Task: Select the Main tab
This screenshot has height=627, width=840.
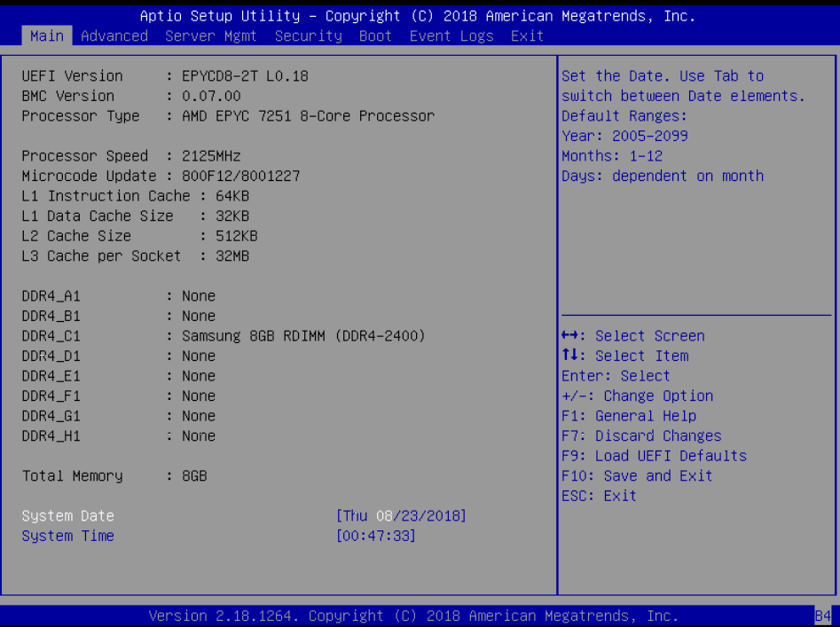Action: (x=47, y=36)
